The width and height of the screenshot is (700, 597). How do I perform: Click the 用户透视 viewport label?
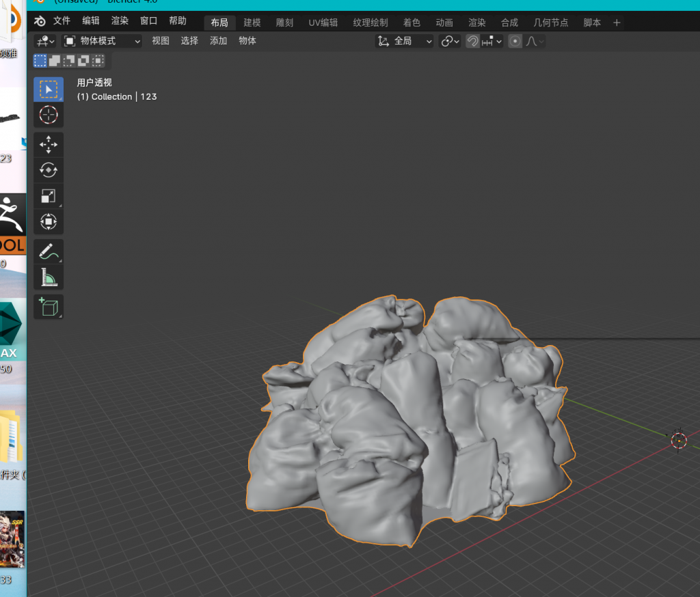pyautogui.click(x=94, y=83)
